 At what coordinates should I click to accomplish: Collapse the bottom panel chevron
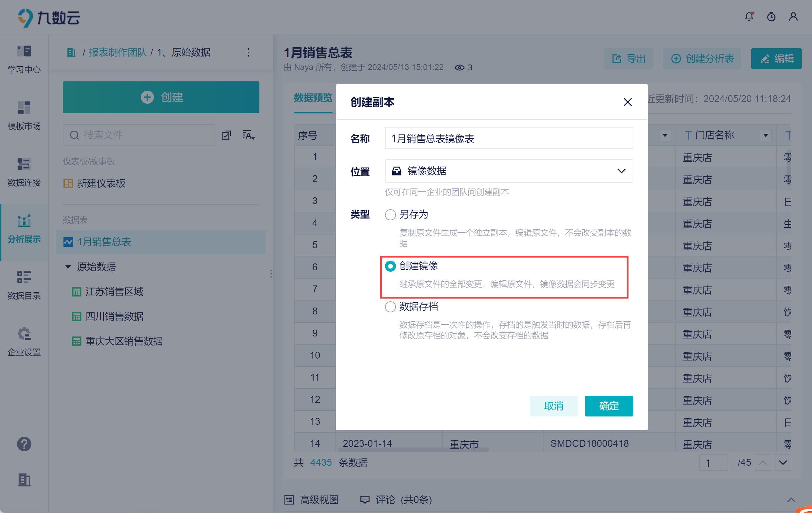pyautogui.click(x=791, y=500)
